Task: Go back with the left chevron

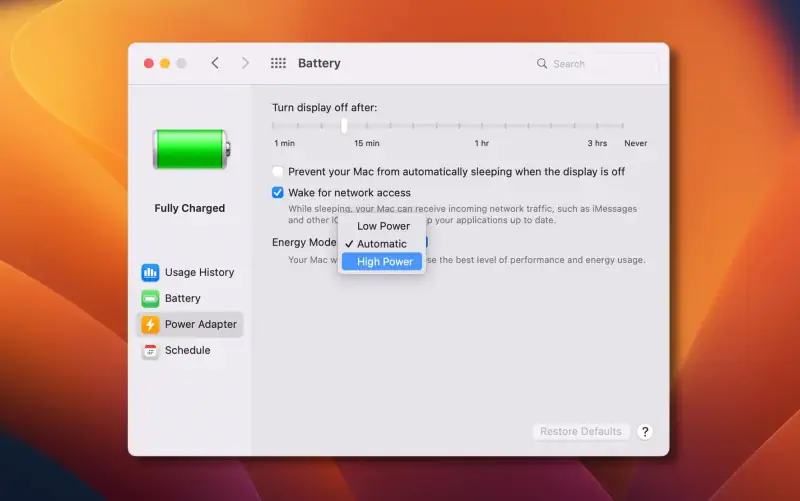Action: (x=215, y=63)
